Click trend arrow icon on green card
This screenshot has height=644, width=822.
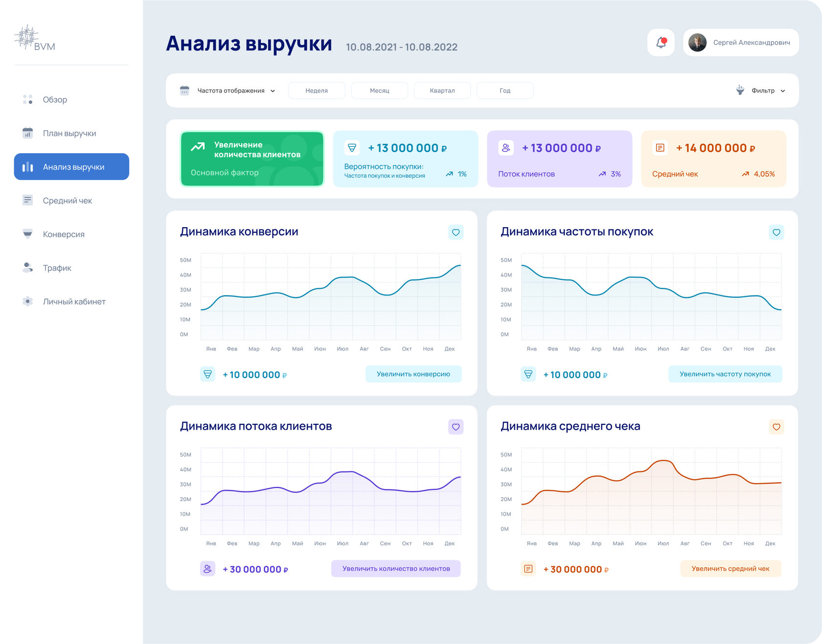click(x=198, y=146)
